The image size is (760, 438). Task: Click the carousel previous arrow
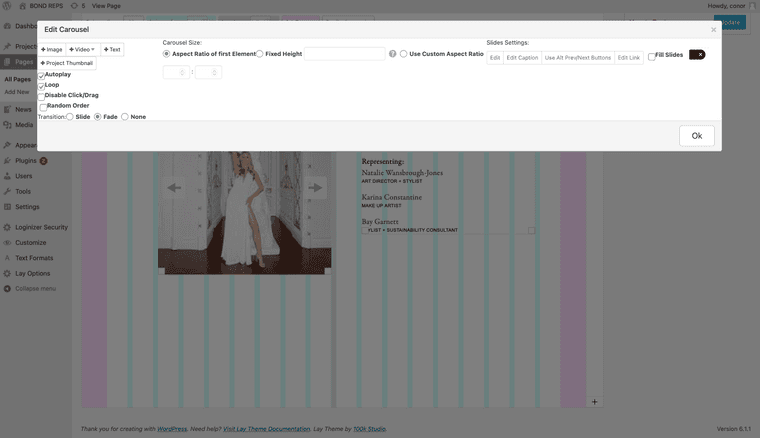coord(174,187)
